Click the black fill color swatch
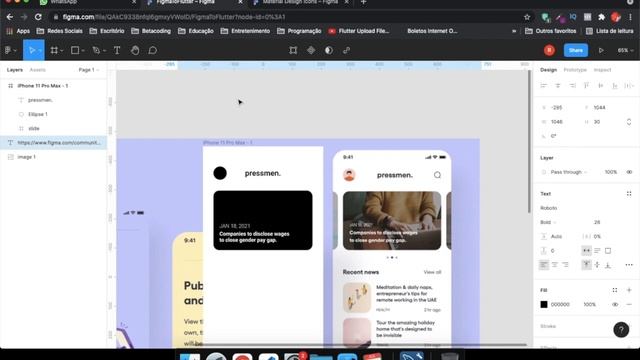The image size is (640, 360). tap(544, 304)
